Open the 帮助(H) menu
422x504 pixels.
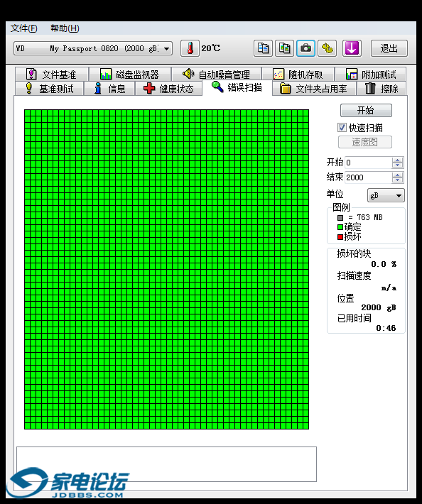(x=65, y=28)
